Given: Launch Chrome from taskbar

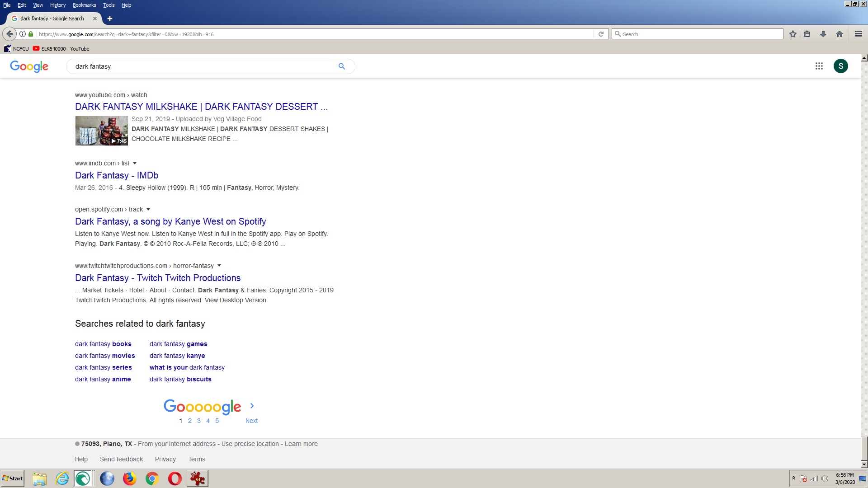Looking at the screenshot, I should pos(152,479).
